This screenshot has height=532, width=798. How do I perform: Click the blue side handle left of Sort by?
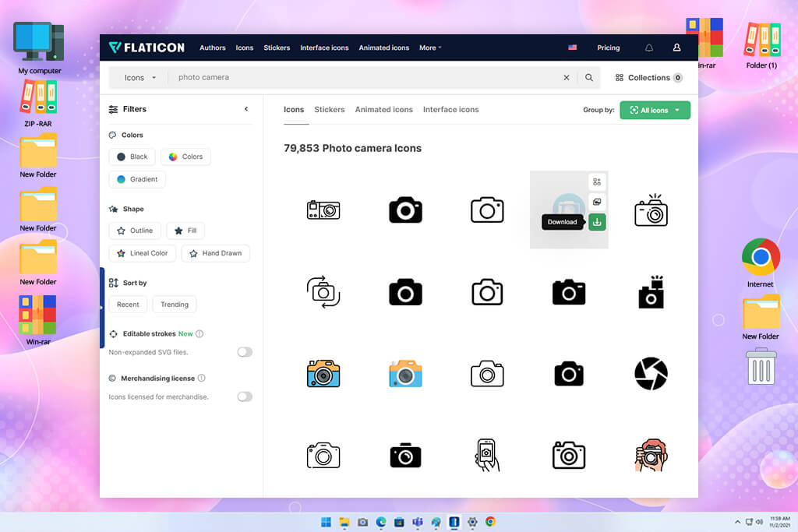point(102,308)
